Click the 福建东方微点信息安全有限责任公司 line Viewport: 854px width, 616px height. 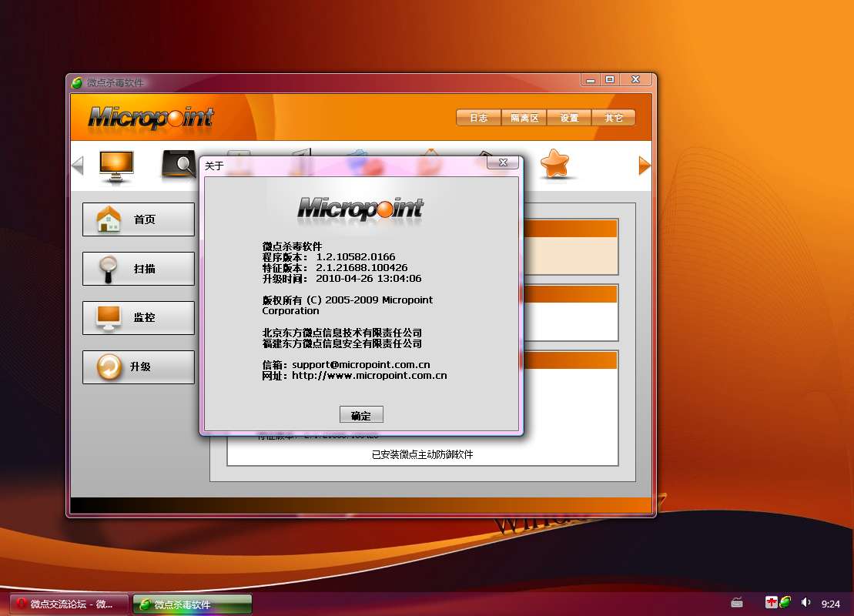point(342,343)
